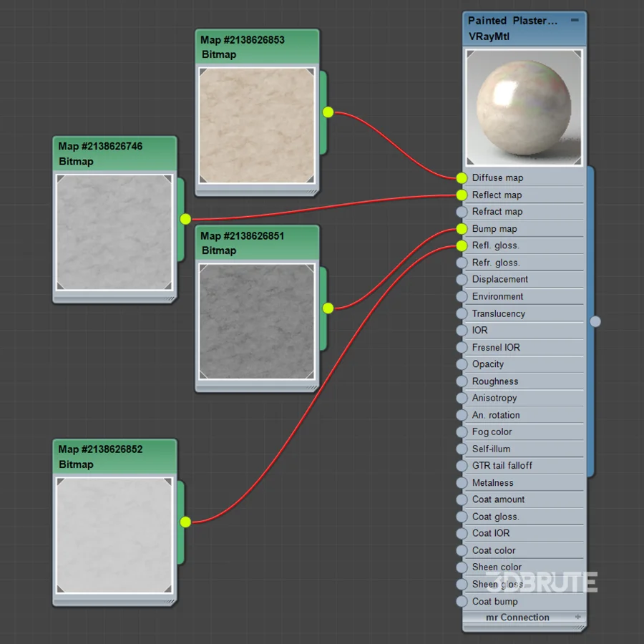Screen dimensions: 644x644
Task: Click the Bump map input socket
Action: point(462,229)
